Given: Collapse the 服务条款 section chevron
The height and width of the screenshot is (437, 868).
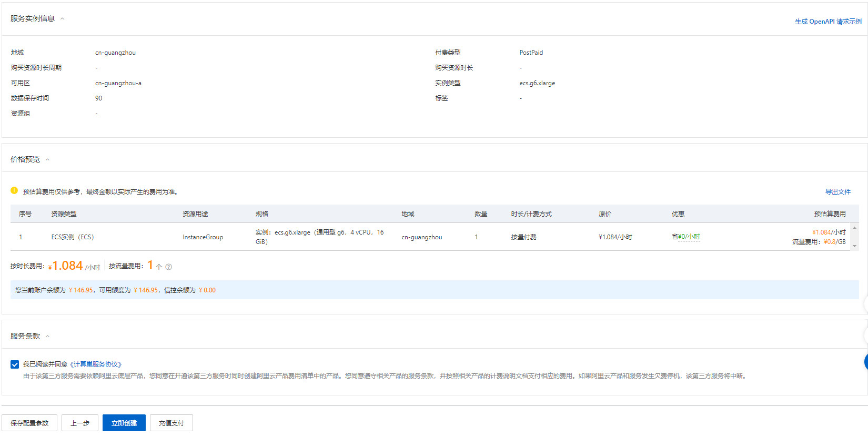Looking at the screenshot, I should point(47,336).
